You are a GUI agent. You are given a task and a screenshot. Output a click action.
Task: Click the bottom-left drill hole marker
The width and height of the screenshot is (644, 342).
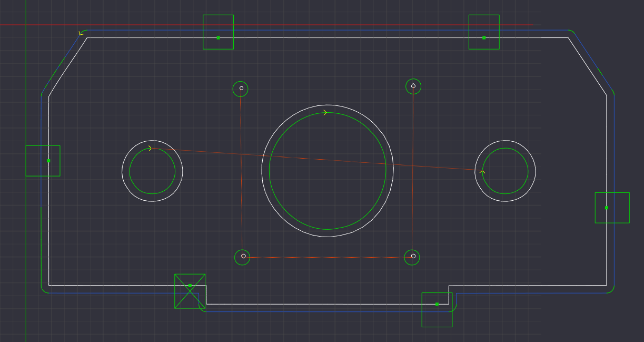coord(243,257)
